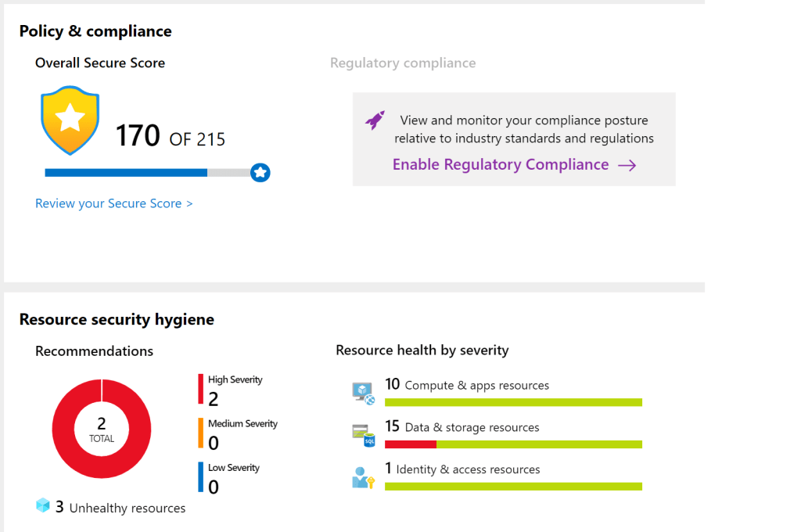Open Review your Secure Score link

(113, 203)
